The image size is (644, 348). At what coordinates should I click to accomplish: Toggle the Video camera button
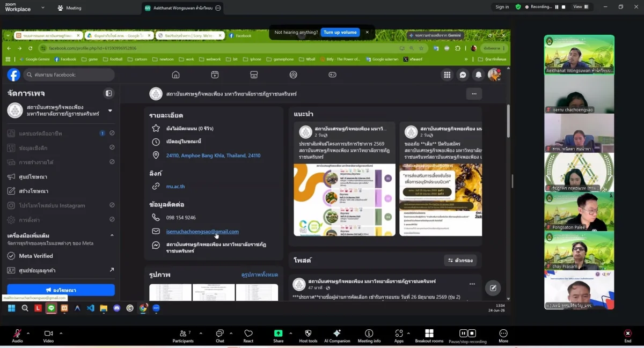click(x=48, y=336)
